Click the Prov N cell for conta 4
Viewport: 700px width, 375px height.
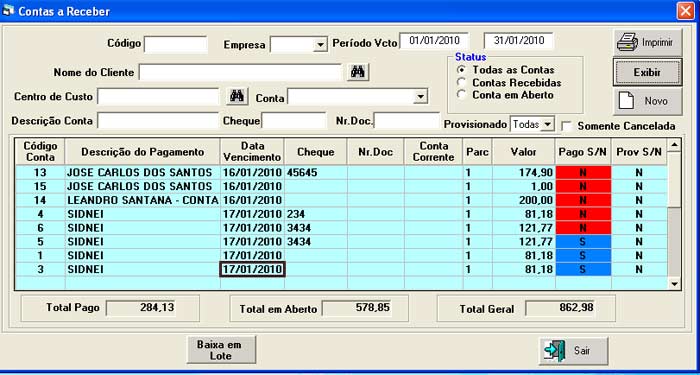tap(639, 214)
